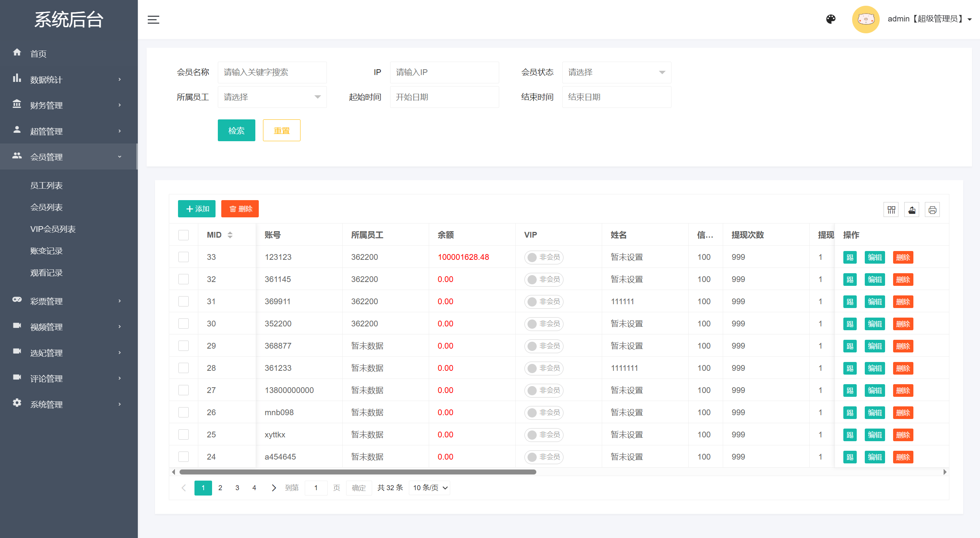The width and height of the screenshot is (980, 538).
Task: Toggle VIP switch for account 123123
Action: [544, 257]
